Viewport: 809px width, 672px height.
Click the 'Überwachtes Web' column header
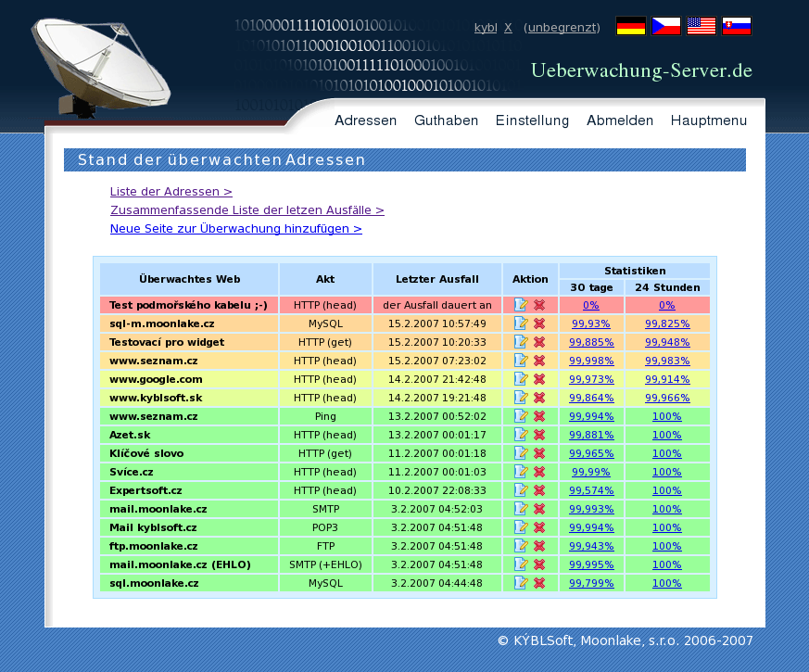click(x=189, y=279)
